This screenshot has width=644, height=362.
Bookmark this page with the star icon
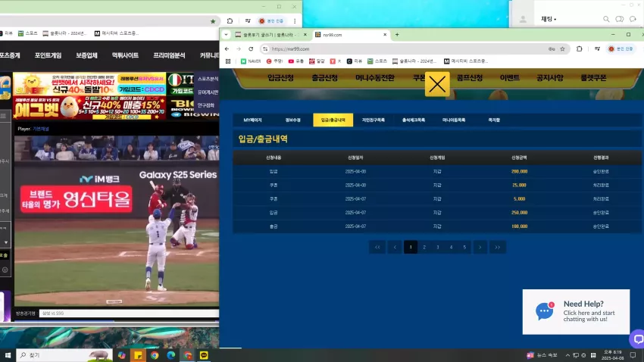(562, 48)
